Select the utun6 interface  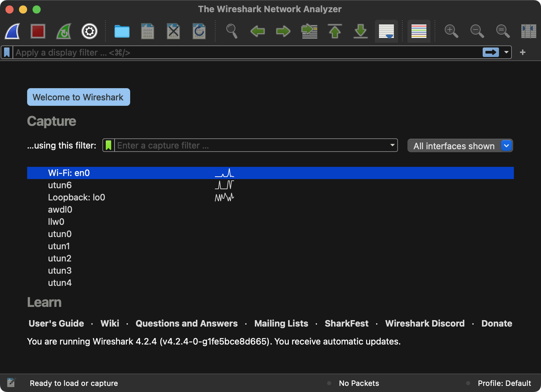coord(270,185)
